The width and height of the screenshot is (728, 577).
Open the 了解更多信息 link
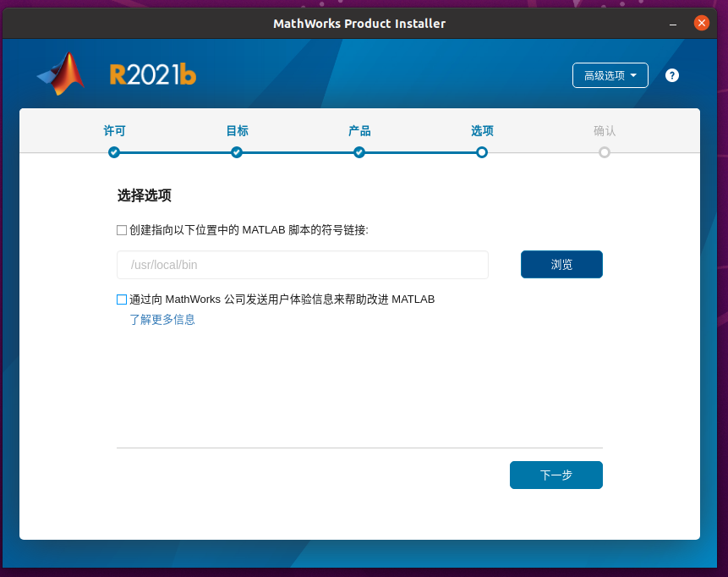point(162,320)
